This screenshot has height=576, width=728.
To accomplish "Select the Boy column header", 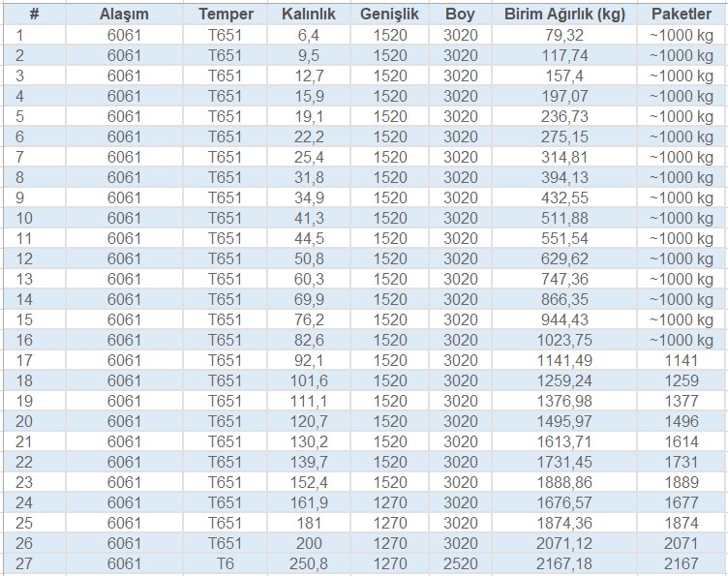I will [x=460, y=15].
